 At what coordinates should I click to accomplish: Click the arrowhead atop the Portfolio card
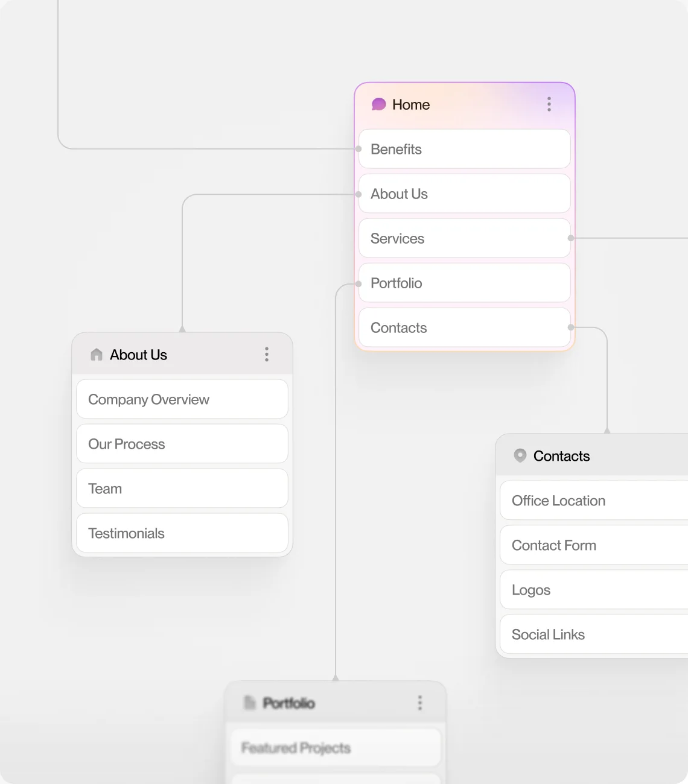coord(336,678)
